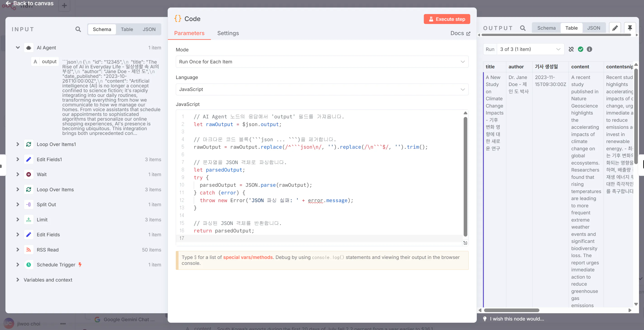
Task: Expand the Split Out node
Action: click(x=18, y=204)
